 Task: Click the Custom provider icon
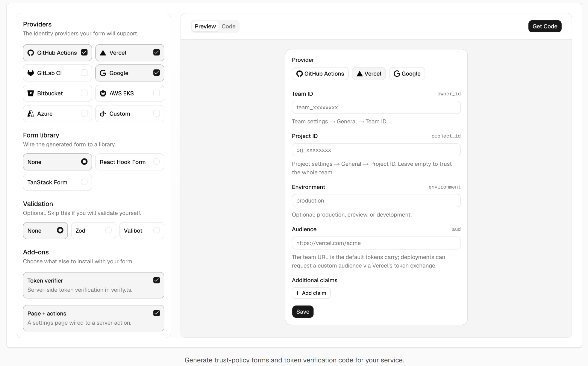[103, 114]
